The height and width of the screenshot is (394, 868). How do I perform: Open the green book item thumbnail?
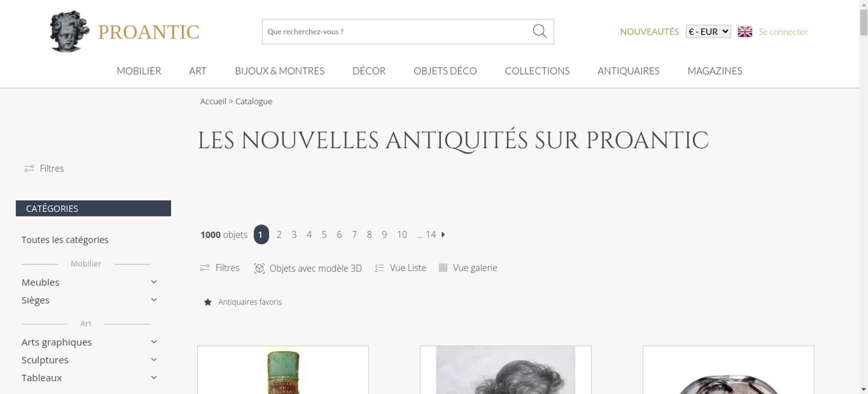coord(283,370)
